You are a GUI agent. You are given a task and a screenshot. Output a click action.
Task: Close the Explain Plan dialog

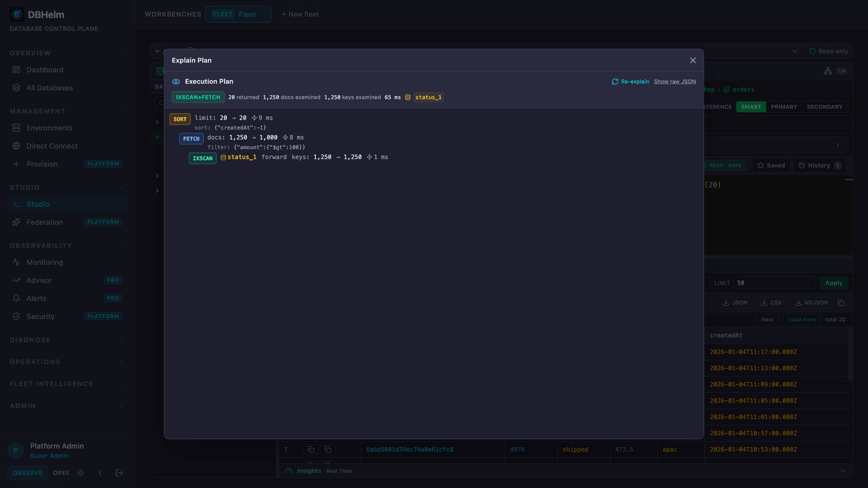693,60
